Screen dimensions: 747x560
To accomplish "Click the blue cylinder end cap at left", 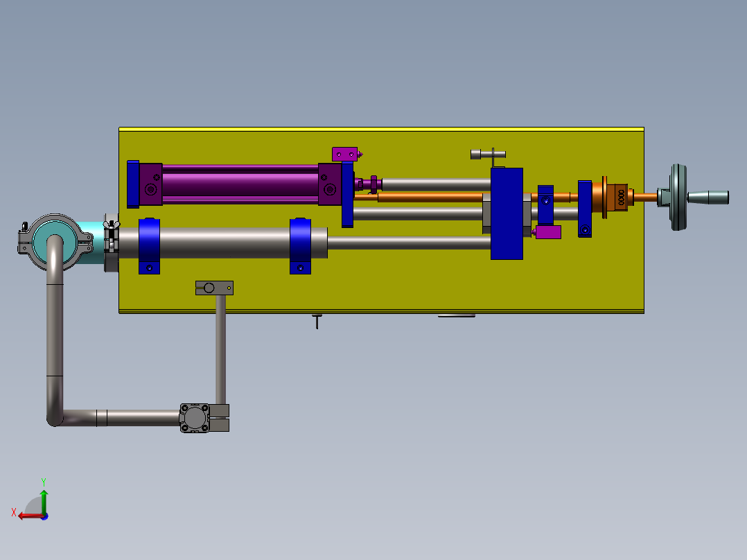I will pyautogui.click(x=133, y=184).
